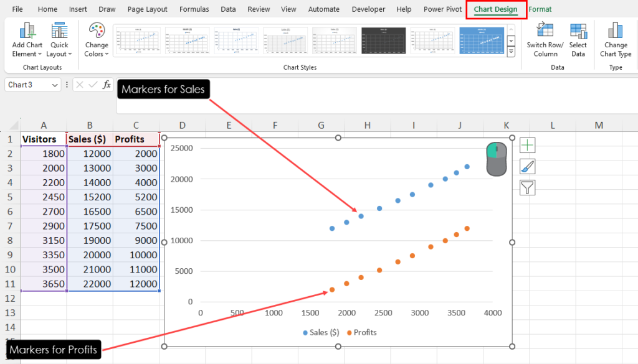Switch to the Draw tab
This screenshot has height=364, width=638.
[107, 9]
